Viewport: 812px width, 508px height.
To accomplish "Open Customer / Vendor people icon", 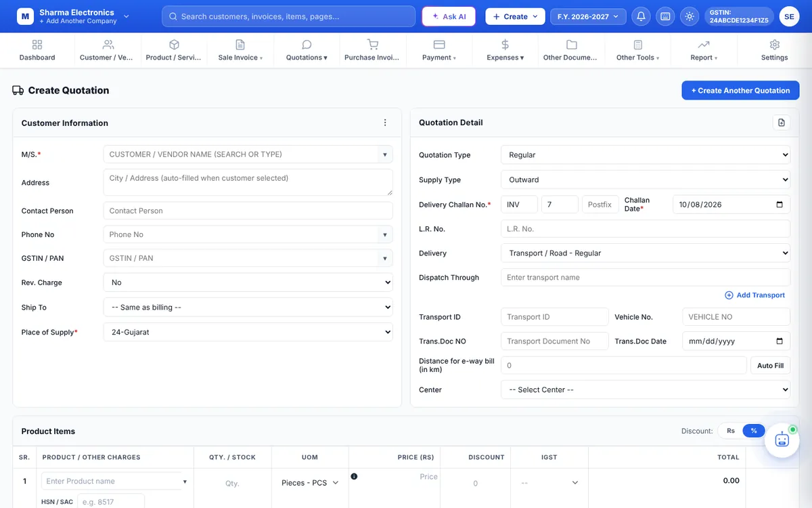I will [108, 45].
